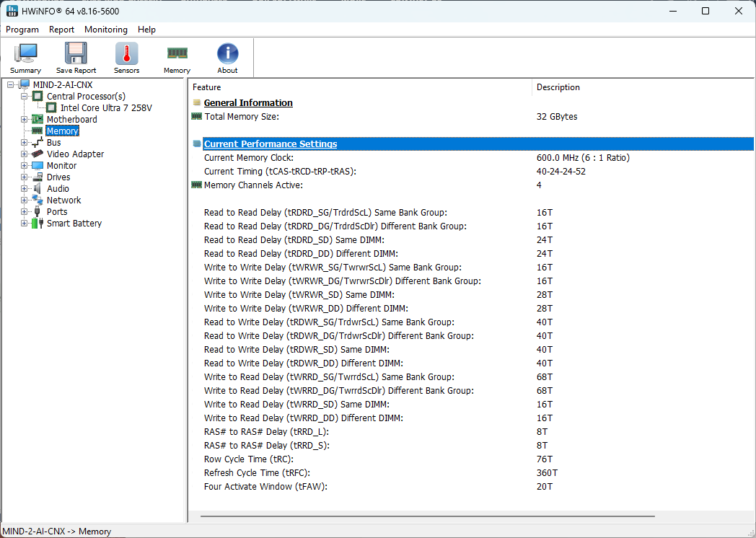
Task: Click the horizontal scrollbar of details pane
Action: click(428, 516)
